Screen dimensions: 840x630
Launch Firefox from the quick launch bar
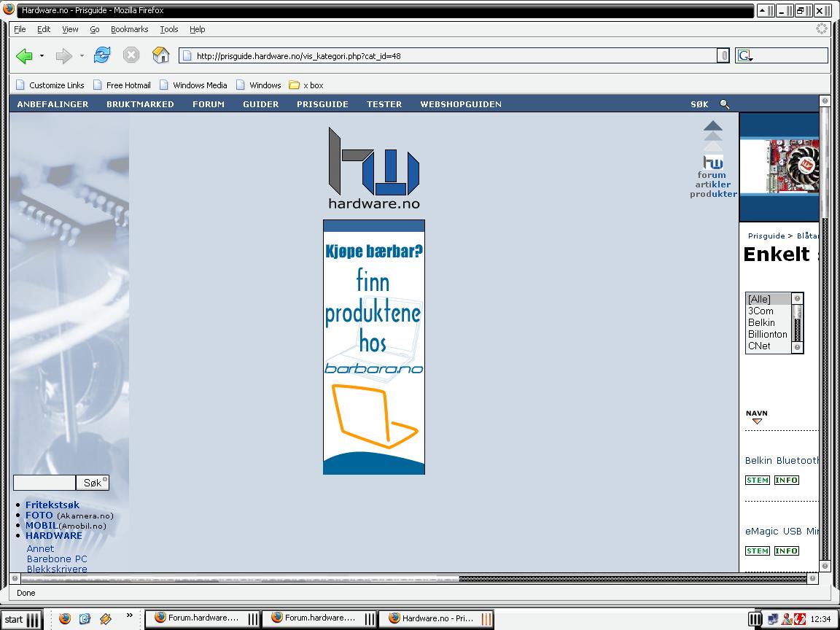tap(65, 619)
